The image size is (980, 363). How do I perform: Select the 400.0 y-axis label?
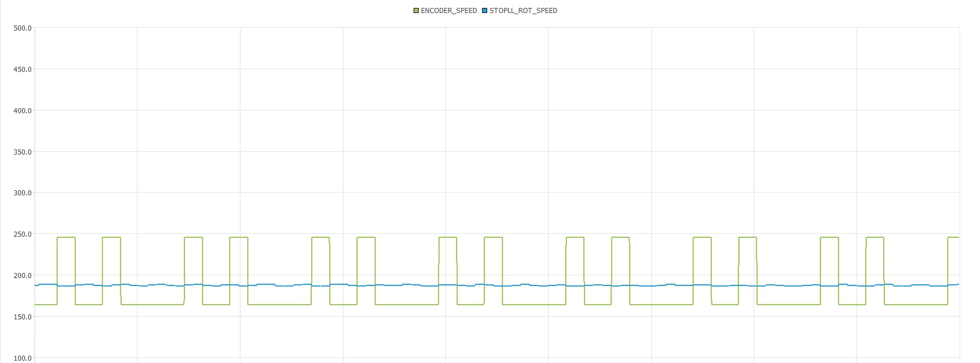(23, 111)
